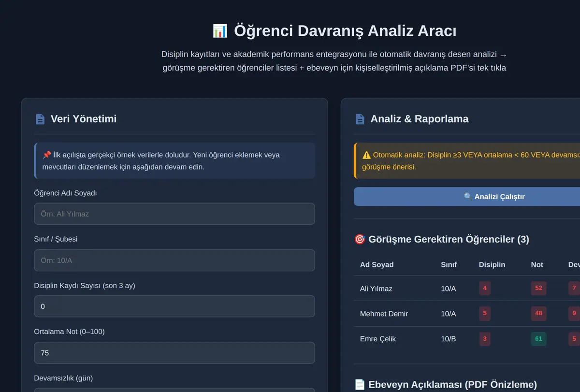Click the pushpin icon in info note
Image resolution: width=580 pixels, height=392 pixels.
[x=47, y=155]
